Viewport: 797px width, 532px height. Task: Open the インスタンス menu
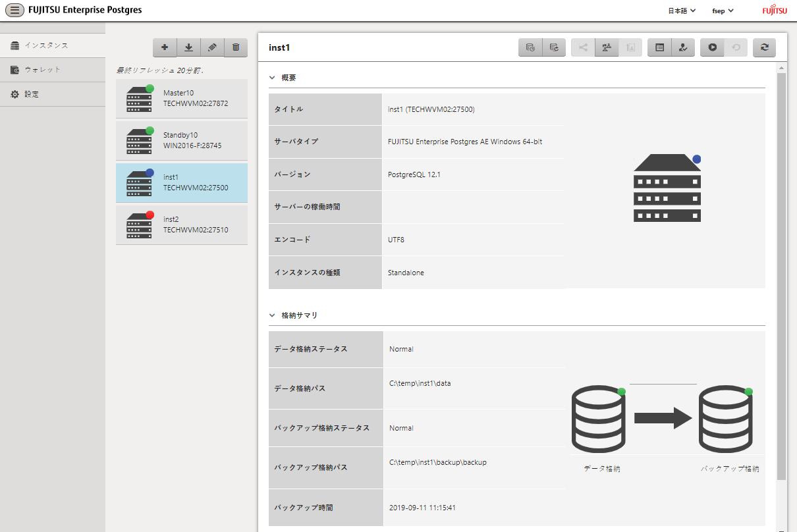(53, 45)
